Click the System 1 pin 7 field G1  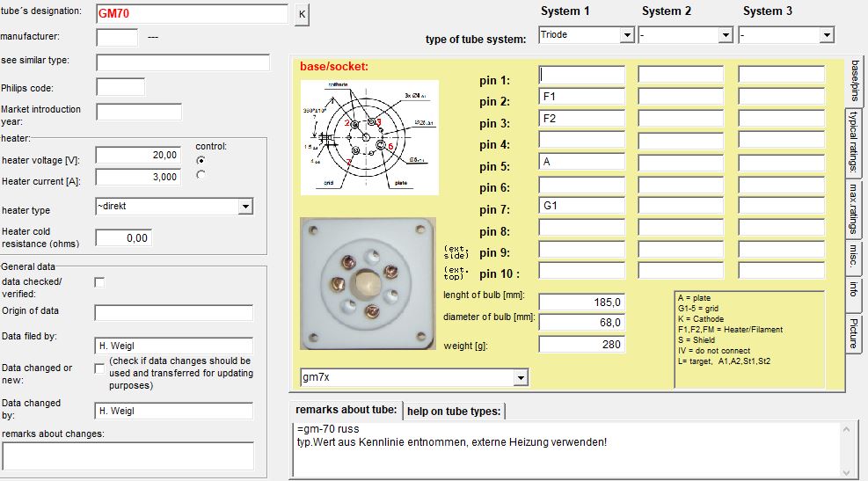(582, 206)
